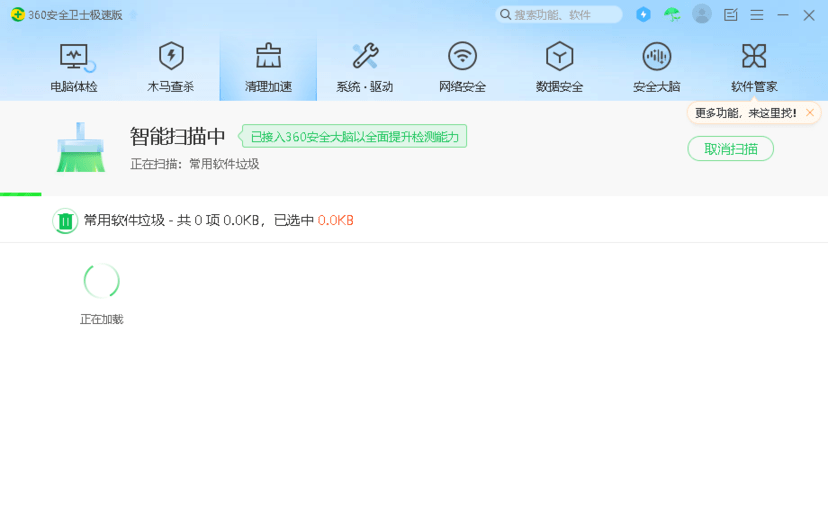
Task: Open the main hamburger menu
Action: pos(757,15)
